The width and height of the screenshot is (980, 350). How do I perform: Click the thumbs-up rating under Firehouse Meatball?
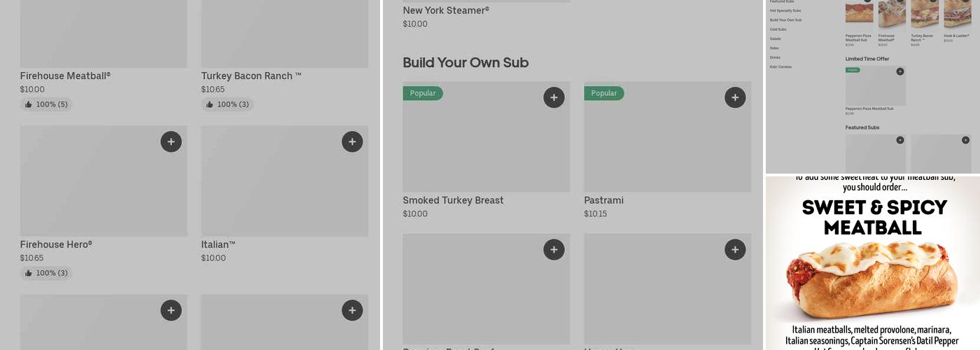pos(46,104)
